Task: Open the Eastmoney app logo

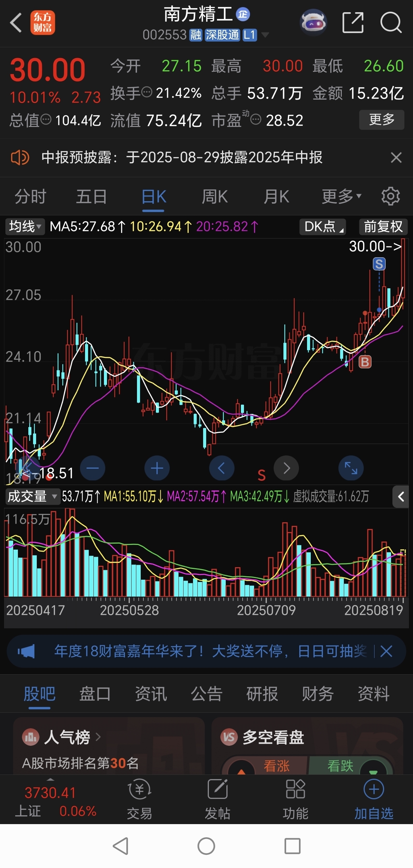Action: coord(43,23)
